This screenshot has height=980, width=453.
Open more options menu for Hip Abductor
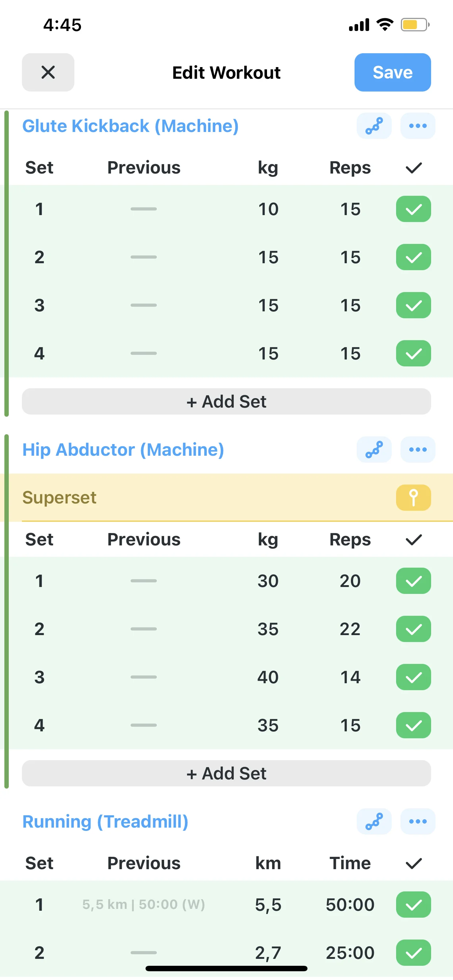coord(418,450)
